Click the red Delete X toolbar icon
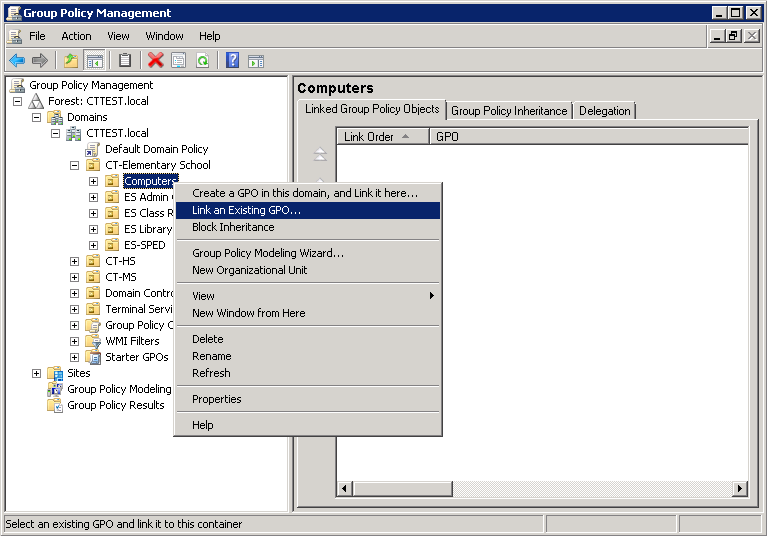 click(x=155, y=60)
